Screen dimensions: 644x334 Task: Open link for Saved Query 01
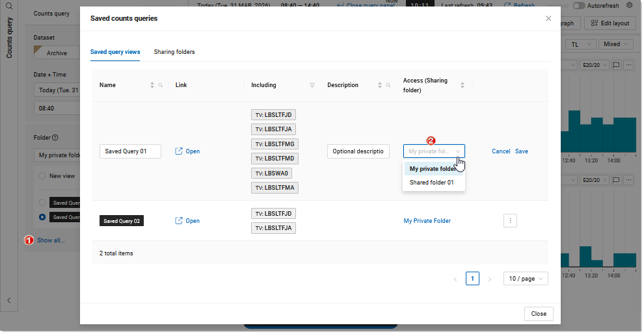[x=187, y=151]
